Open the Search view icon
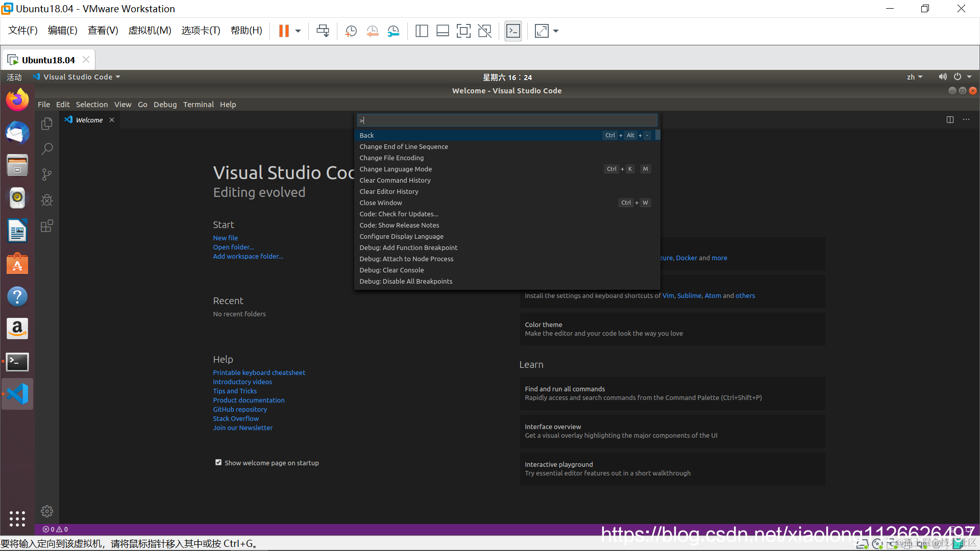The image size is (980, 551). click(x=46, y=149)
